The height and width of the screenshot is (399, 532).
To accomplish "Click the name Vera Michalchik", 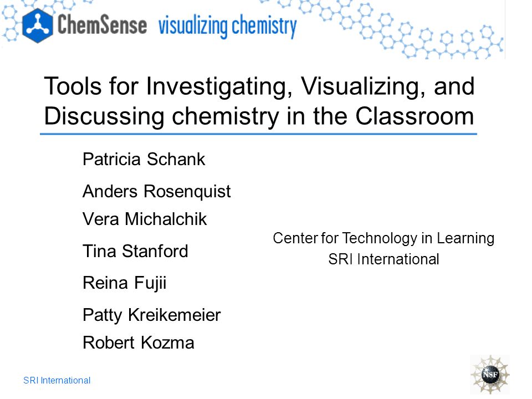I will [x=145, y=219].
